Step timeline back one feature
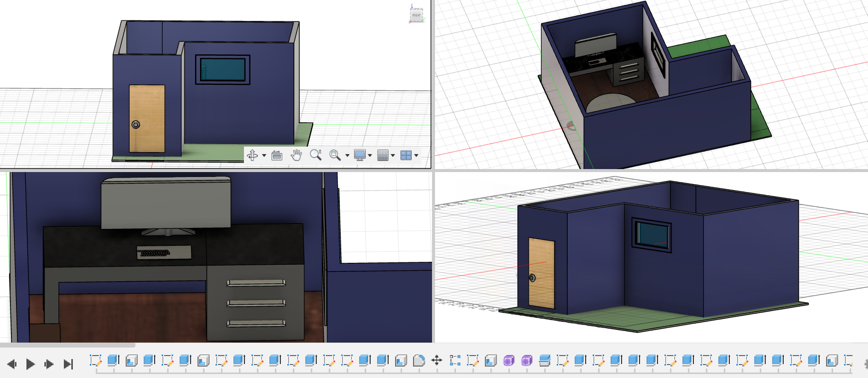The width and height of the screenshot is (868, 378). click(x=12, y=364)
